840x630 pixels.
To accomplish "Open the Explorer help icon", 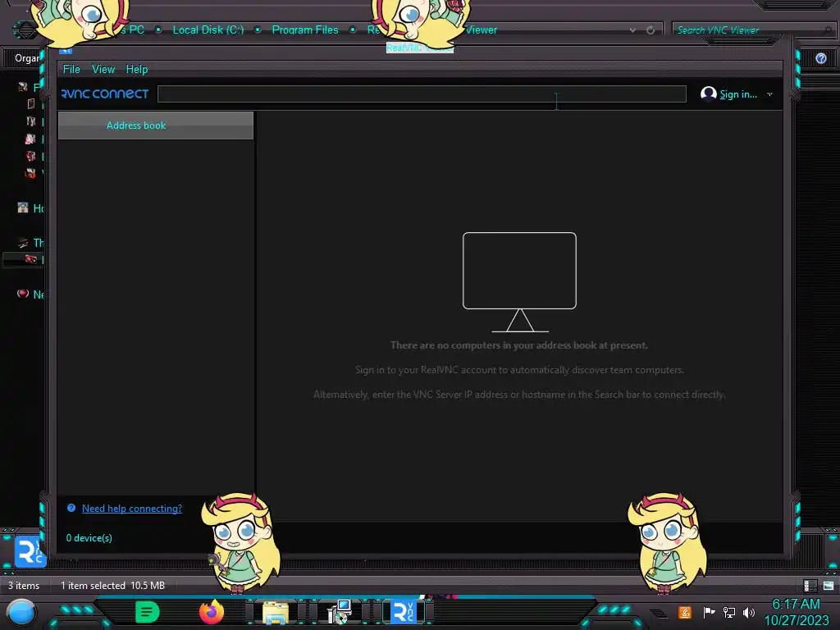I will pos(821,58).
